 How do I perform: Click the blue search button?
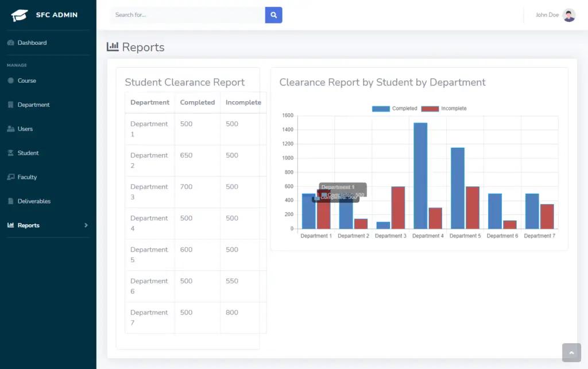point(273,14)
